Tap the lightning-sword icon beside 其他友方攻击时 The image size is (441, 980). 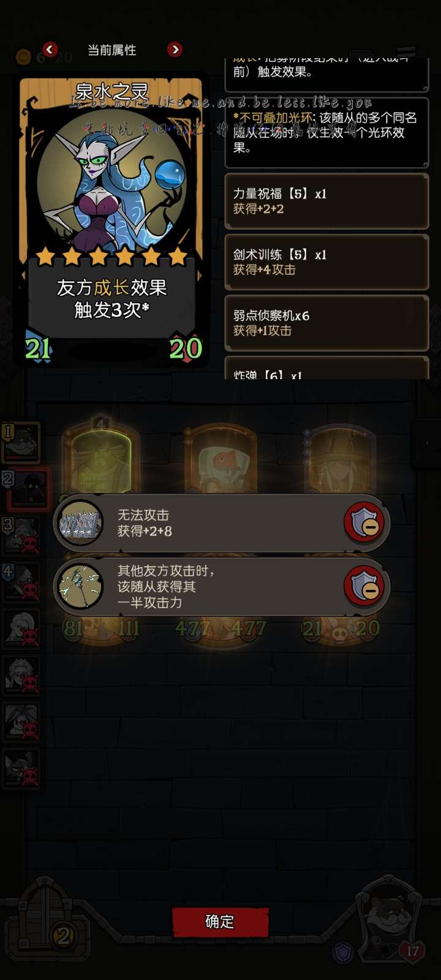coord(80,586)
